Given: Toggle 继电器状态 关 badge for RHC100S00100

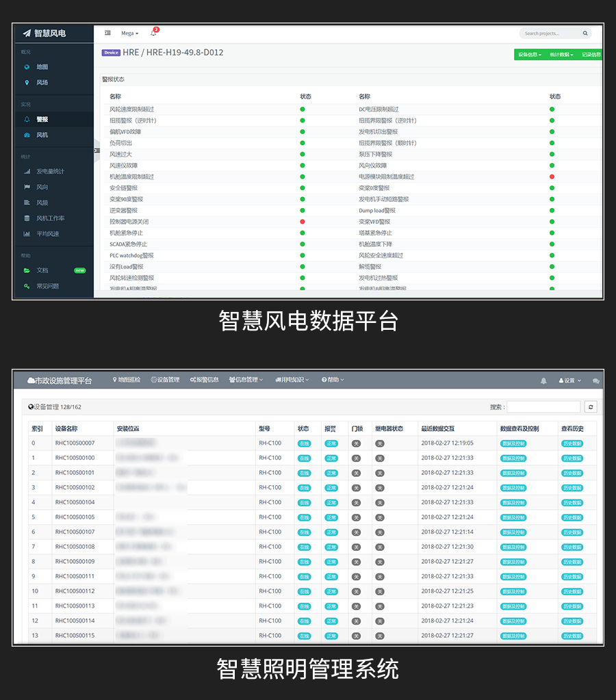Looking at the screenshot, I should 379,458.
